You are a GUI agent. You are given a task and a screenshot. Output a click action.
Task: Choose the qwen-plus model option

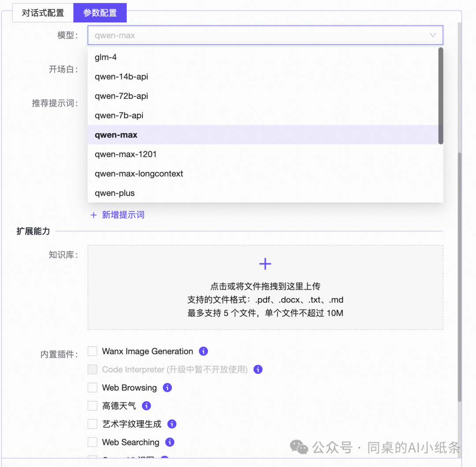coord(265,193)
